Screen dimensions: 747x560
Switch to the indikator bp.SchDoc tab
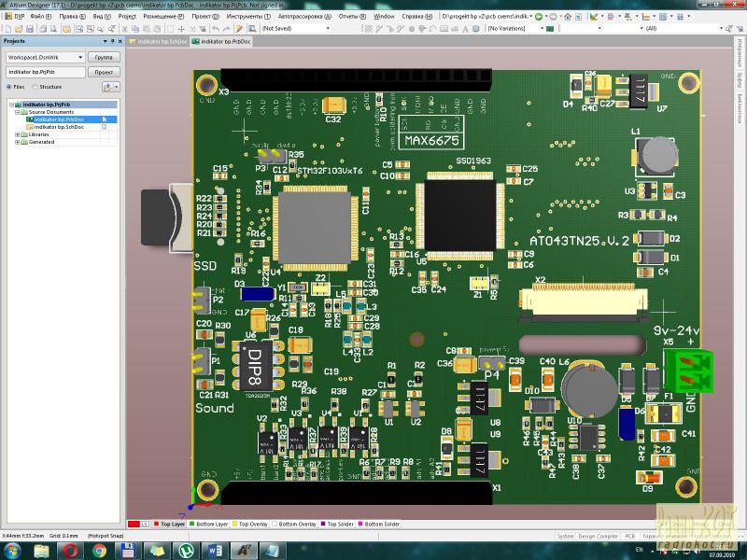point(159,41)
